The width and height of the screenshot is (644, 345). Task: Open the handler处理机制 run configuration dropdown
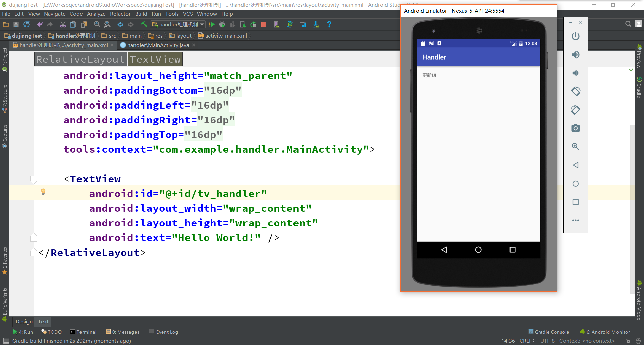(x=178, y=24)
